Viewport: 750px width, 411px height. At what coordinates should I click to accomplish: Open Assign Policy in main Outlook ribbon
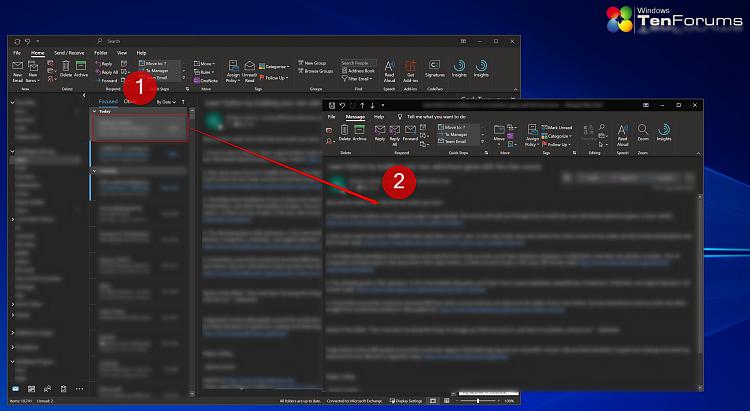(233, 71)
